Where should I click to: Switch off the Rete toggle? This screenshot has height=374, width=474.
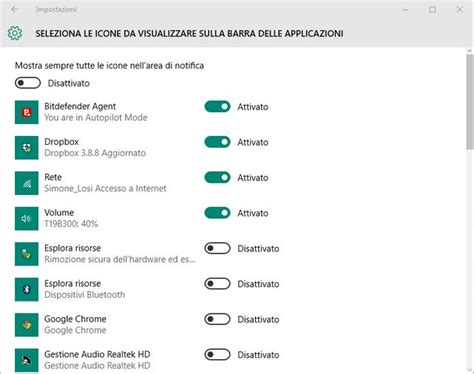pyautogui.click(x=217, y=177)
